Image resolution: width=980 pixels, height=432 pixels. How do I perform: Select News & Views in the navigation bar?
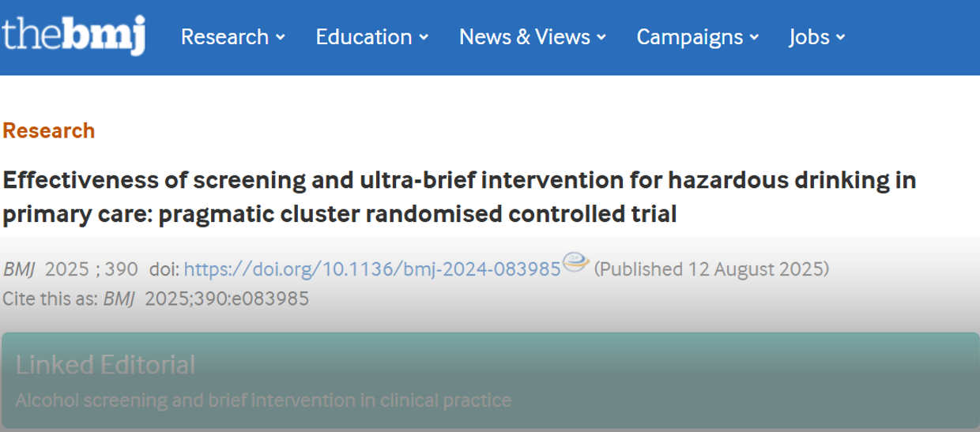(525, 37)
